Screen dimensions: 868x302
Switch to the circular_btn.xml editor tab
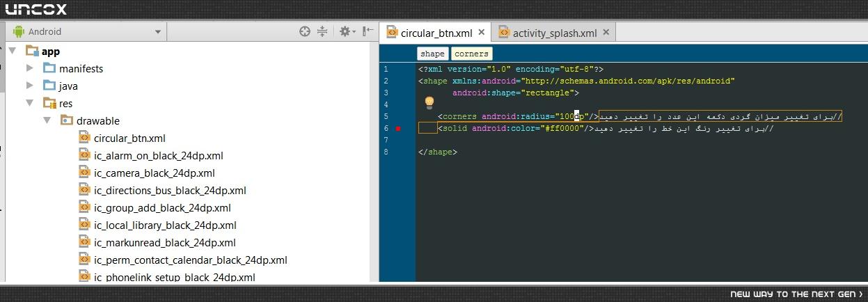point(435,33)
